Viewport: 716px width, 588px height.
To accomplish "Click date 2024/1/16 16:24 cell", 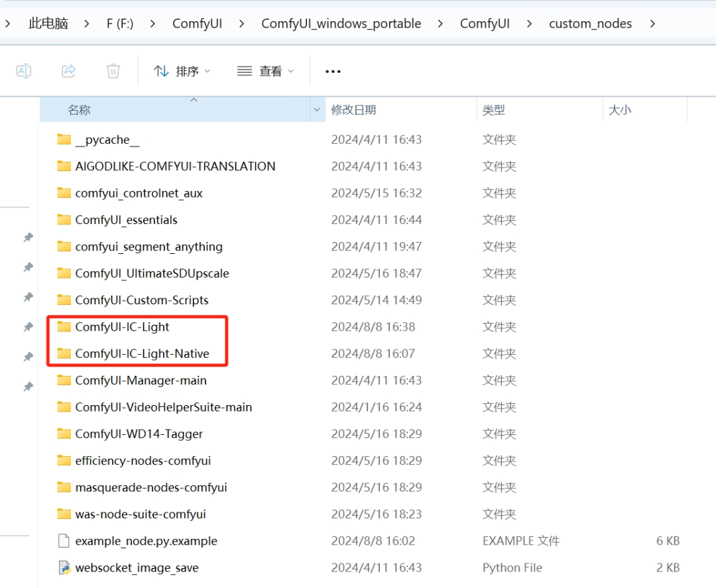I will (x=377, y=407).
